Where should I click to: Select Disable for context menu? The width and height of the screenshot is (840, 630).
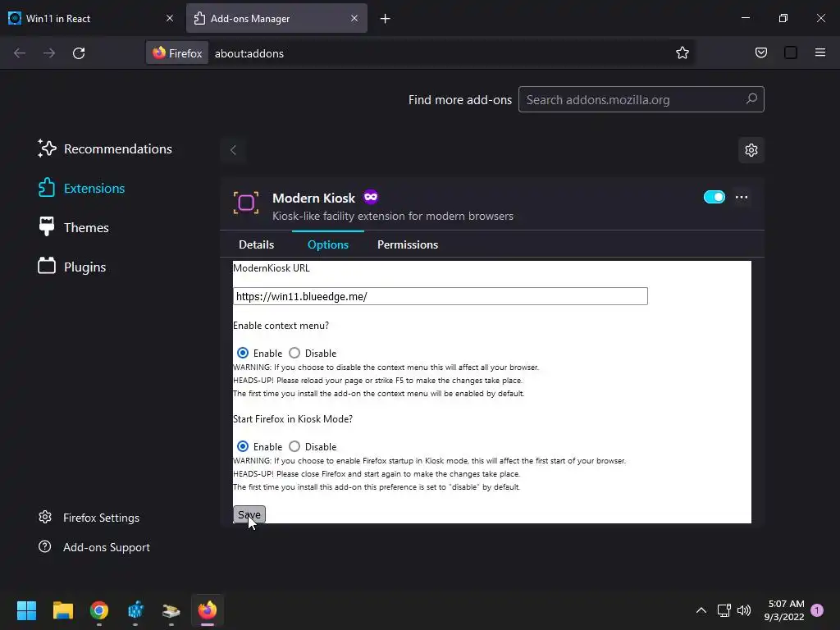coord(294,353)
